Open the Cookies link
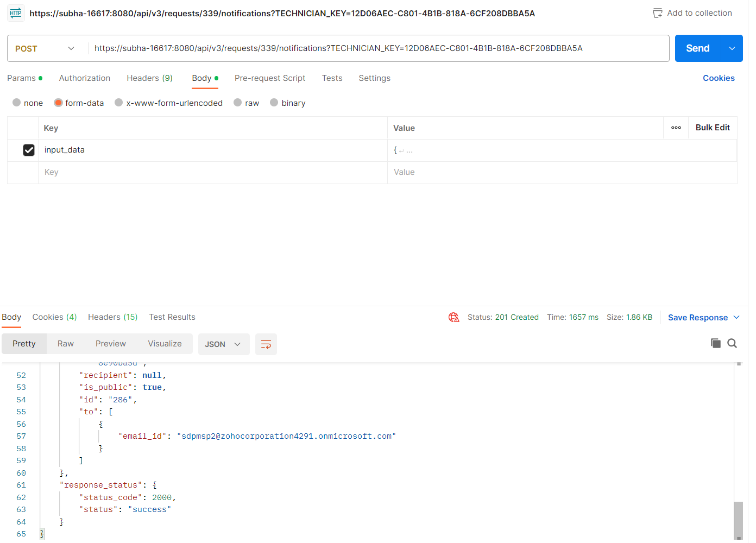Viewport: 756px width, 543px height. (718, 78)
